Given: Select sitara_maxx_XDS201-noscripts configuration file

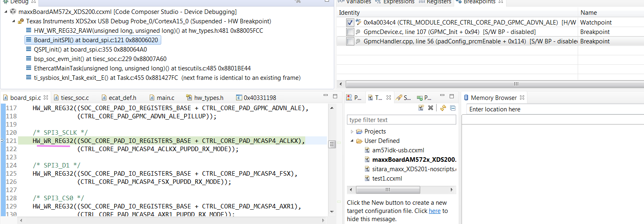Looking at the screenshot, I should click(411, 169).
